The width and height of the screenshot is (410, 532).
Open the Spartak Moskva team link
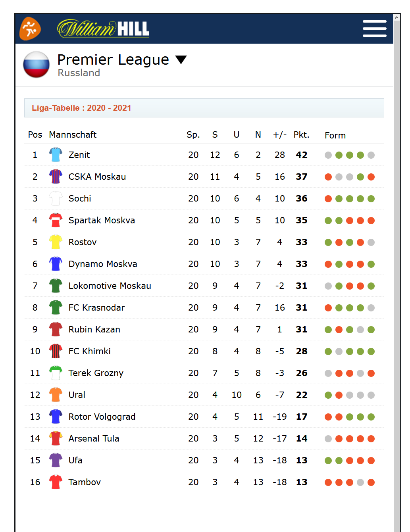pos(102,220)
